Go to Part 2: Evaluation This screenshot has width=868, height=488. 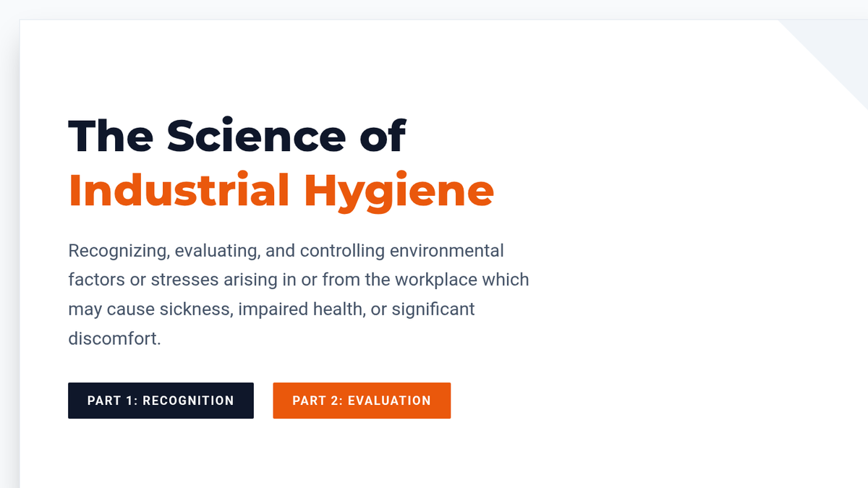coord(362,401)
